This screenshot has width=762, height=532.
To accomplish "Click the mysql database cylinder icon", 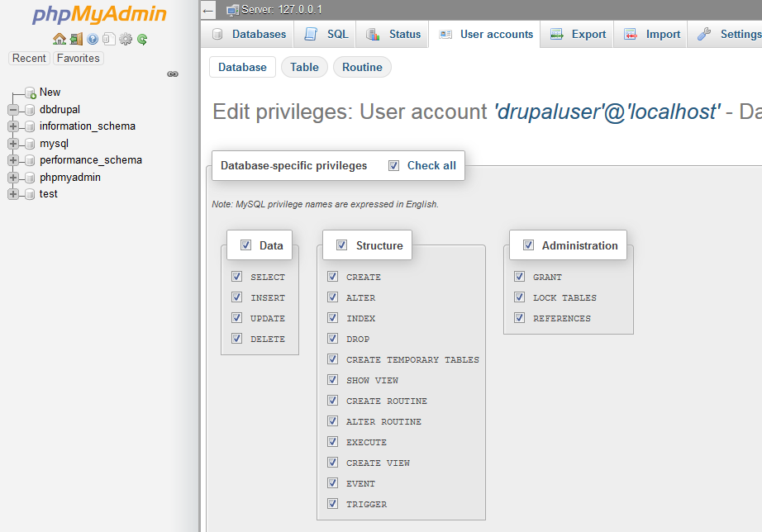I will tap(30, 144).
